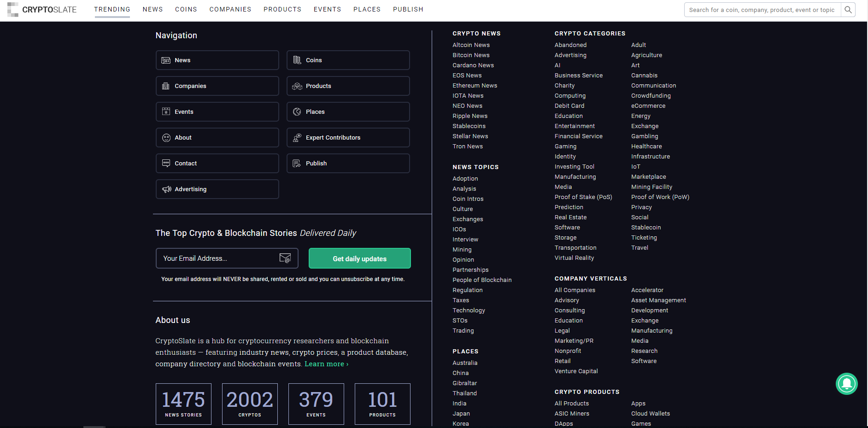Open the Places header menu
868x428 pixels.
coord(367,9)
